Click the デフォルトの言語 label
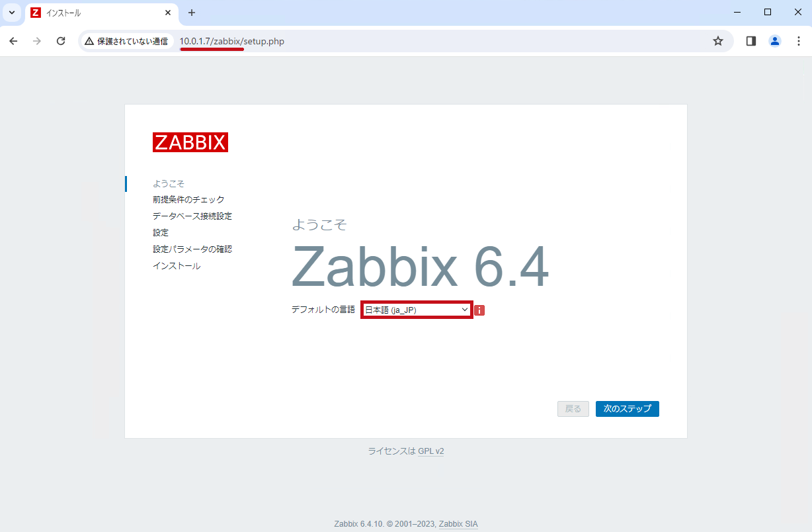Image resolution: width=812 pixels, height=532 pixels. coord(323,310)
